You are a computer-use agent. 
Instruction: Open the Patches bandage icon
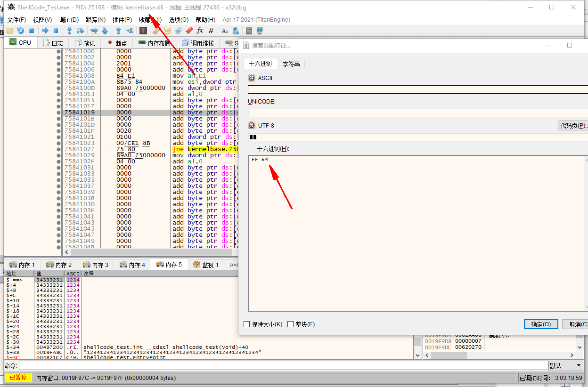[x=157, y=31]
